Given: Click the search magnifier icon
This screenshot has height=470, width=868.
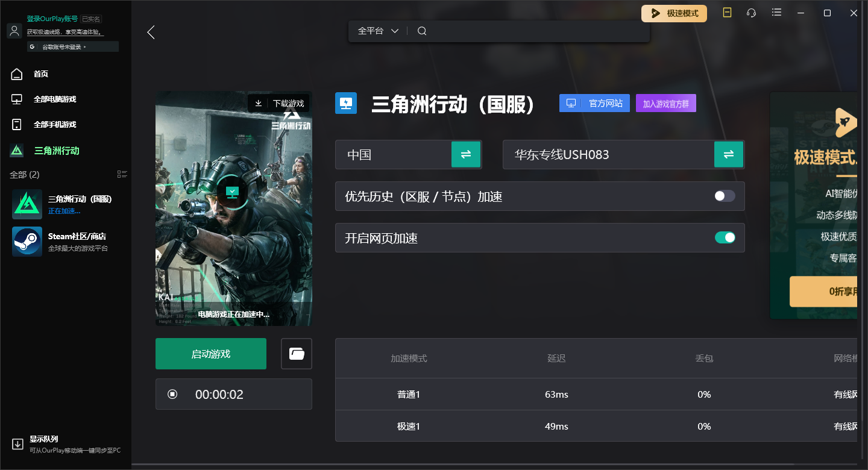Looking at the screenshot, I should click(421, 30).
